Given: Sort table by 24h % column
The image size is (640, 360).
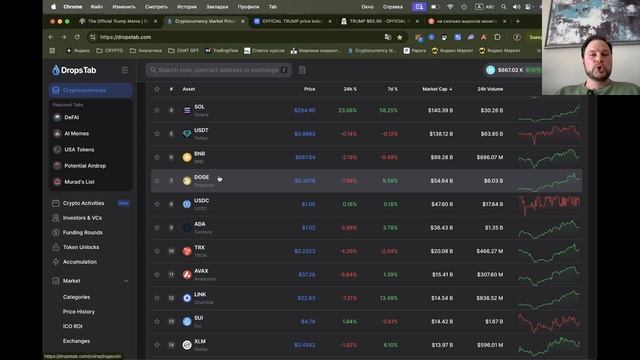Looking at the screenshot, I should (350, 89).
